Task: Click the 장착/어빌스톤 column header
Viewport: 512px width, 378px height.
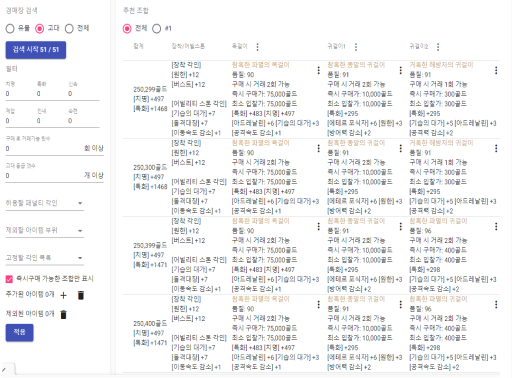Action: click(x=188, y=46)
